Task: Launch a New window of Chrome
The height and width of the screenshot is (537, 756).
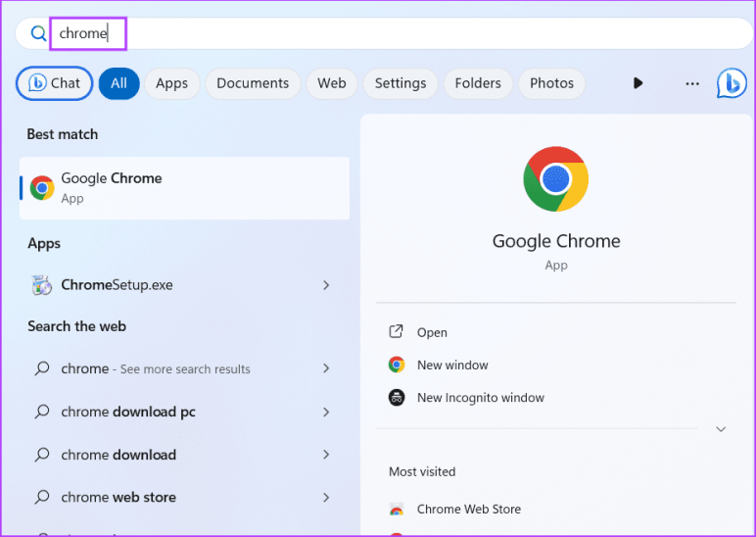Action: 452,365
